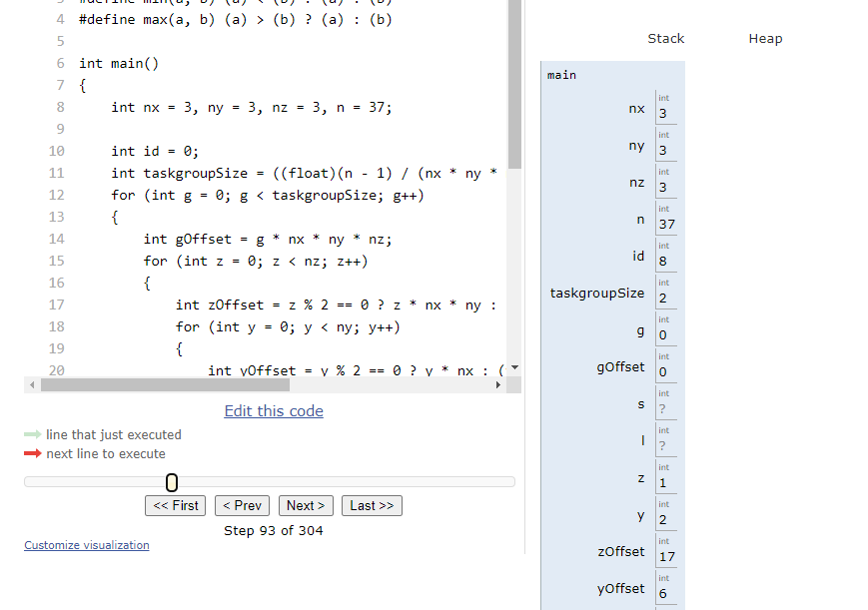
Task: Open the 'Edit this code' link
Action: tap(274, 411)
